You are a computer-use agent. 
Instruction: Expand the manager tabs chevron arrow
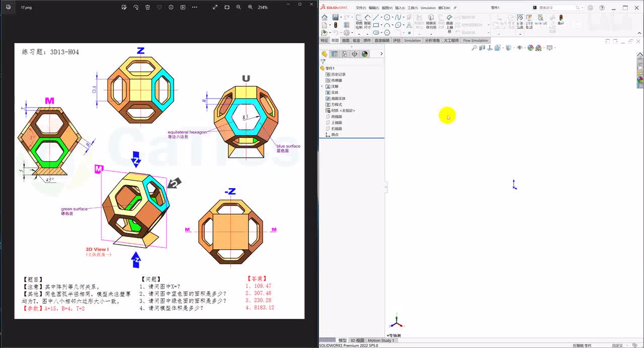(x=381, y=54)
